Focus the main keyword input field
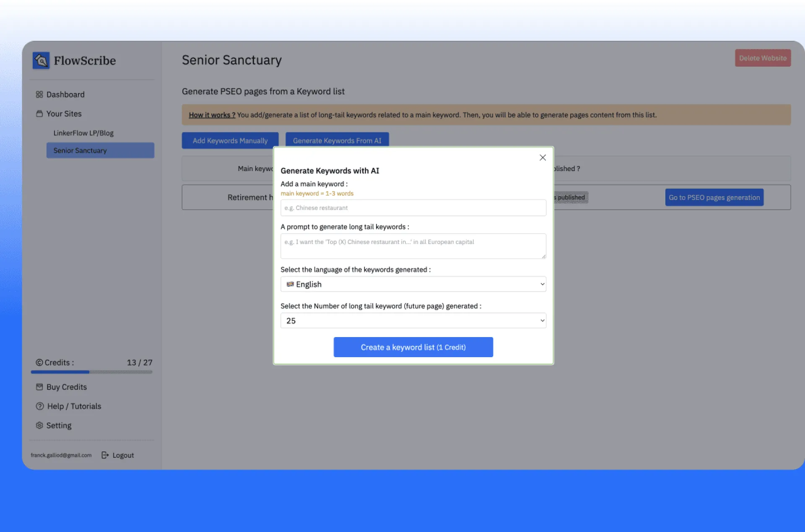 (x=413, y=208)
